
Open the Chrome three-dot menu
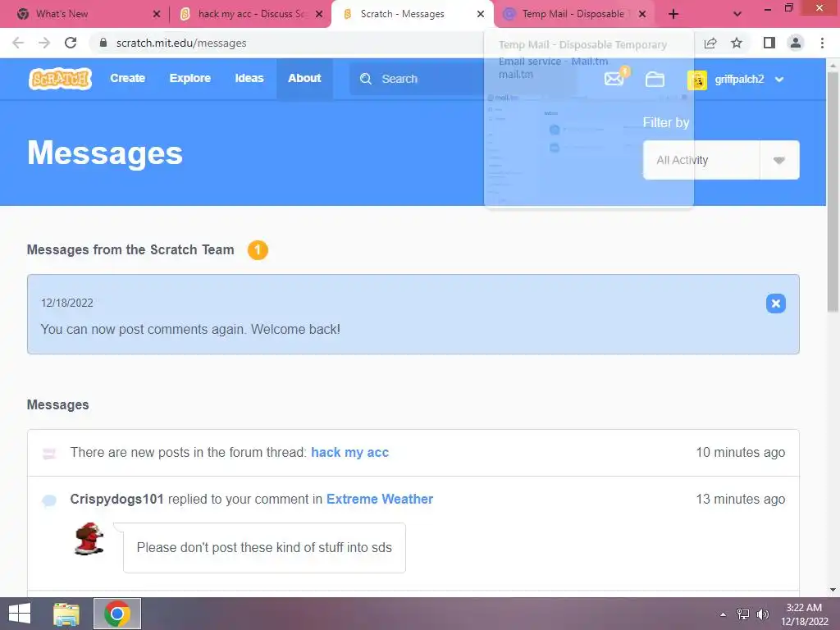point(822,43)
